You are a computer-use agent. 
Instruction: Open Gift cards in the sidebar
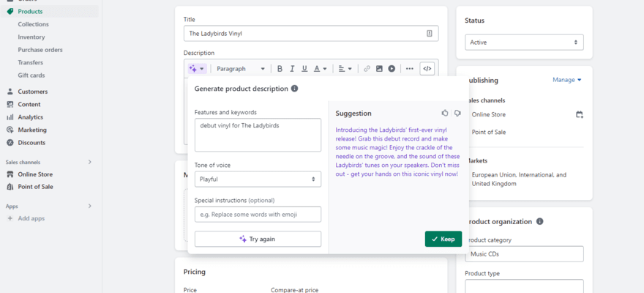tap(31, 75)
